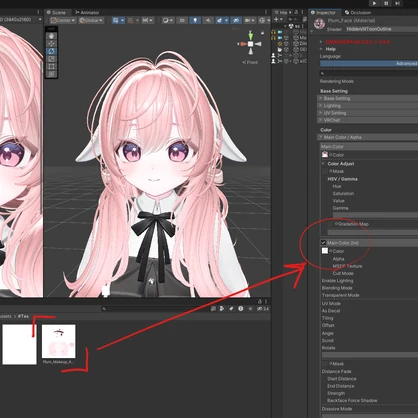
Task: Switch to the Occlusion tab
Action: coord(358,12)
